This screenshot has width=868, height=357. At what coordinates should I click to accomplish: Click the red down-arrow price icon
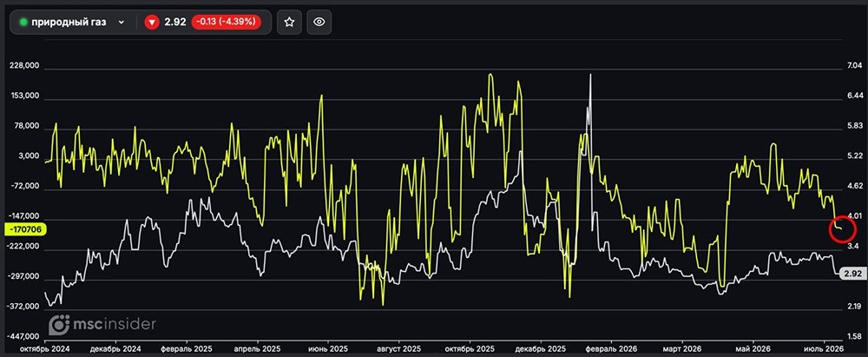coord(152,23)
